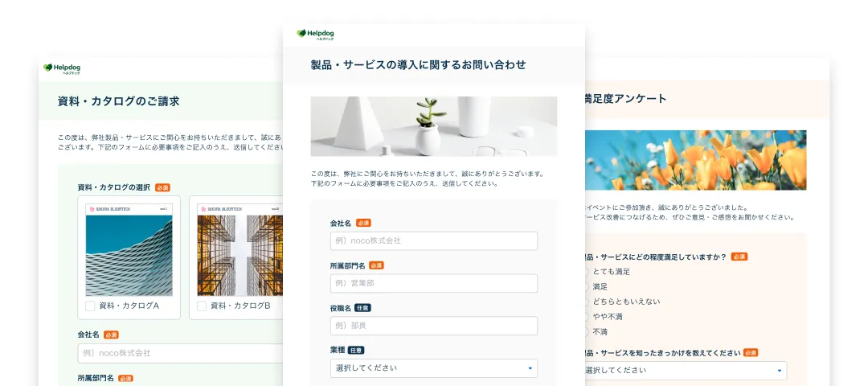868x386 pixels.
Task: Click the satisfaction question label in survey
Action: click(656, 257)
